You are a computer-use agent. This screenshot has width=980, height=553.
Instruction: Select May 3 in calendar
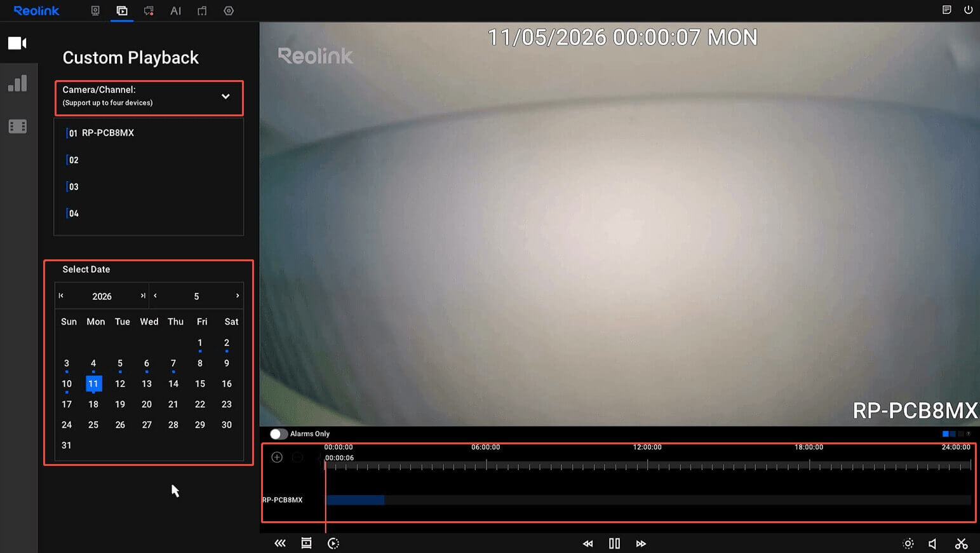click(67, 364)
